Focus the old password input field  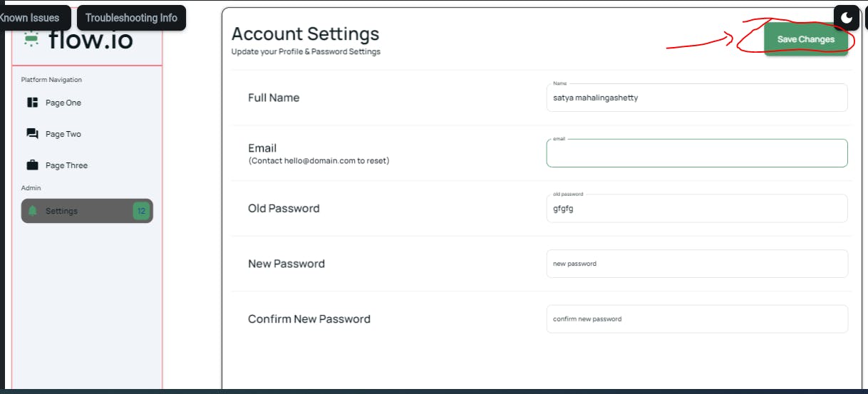[x=696, y=209]
